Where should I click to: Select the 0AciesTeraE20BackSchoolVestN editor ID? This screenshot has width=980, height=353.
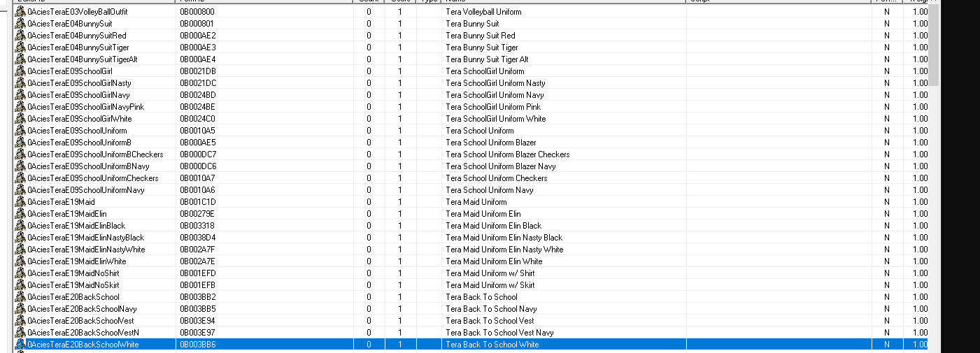[x=84, y=333]
